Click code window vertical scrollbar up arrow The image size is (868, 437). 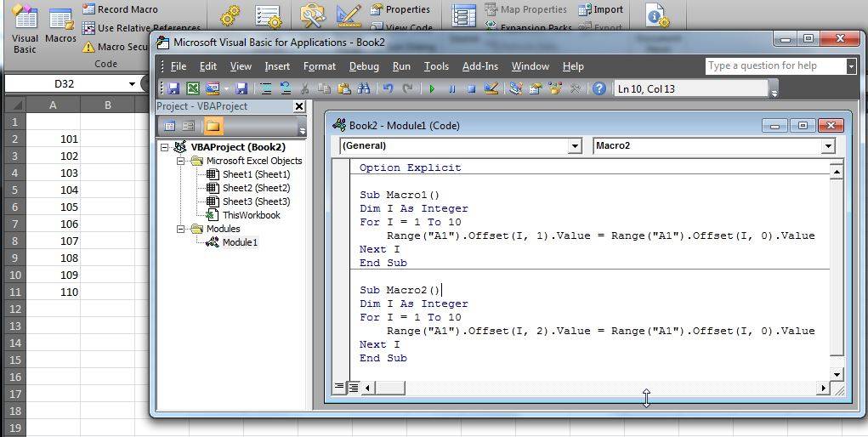837,173
